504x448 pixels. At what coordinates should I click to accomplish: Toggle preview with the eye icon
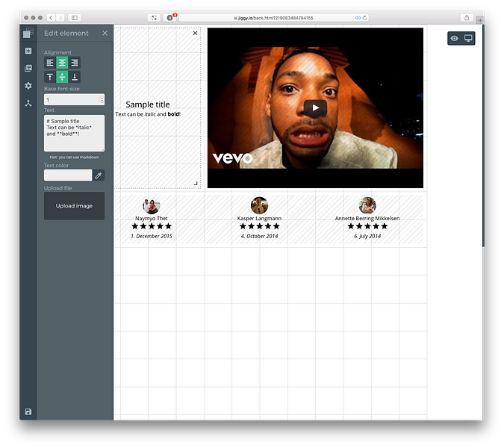click(454, 38)
